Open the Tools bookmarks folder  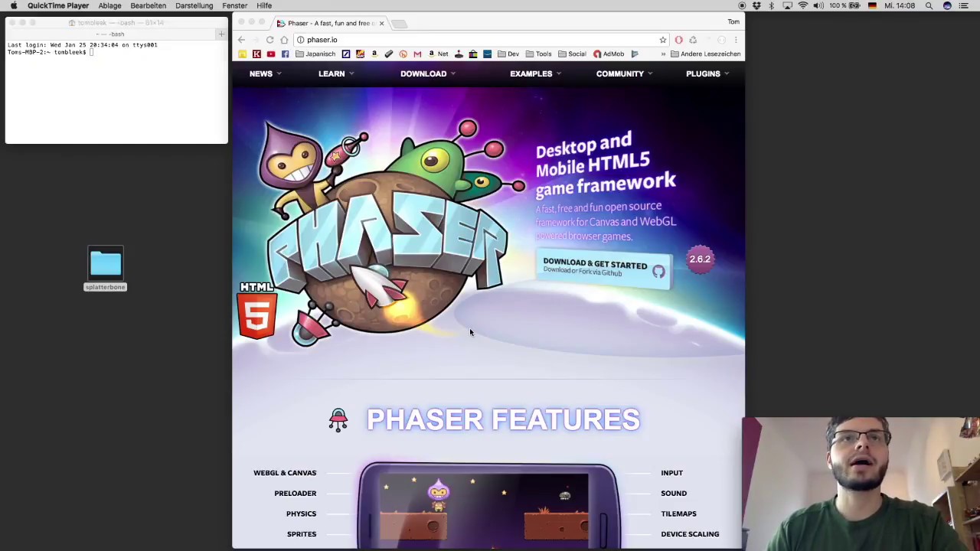click(538, 54)
